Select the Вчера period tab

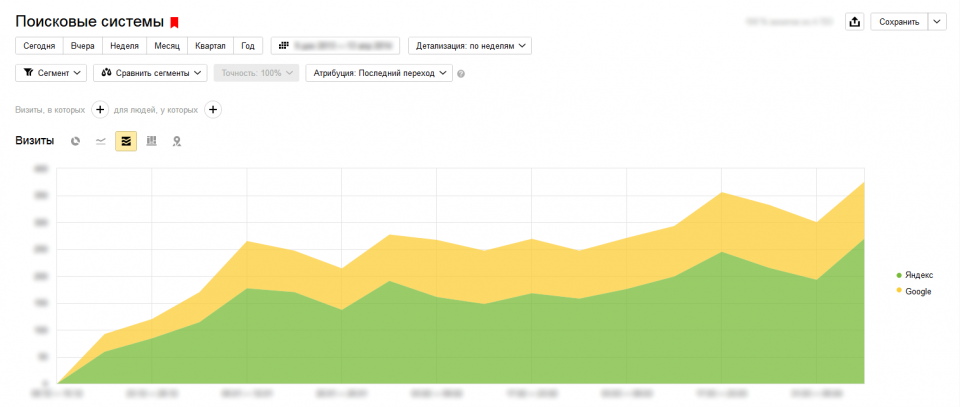coord(83,46)
